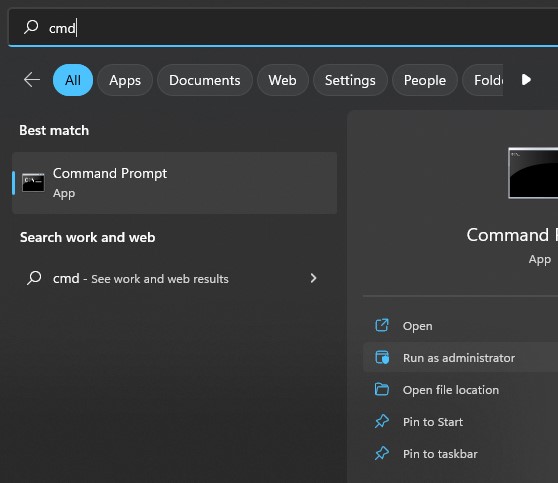Click the Open action icon
Screen dimensions: 558x483
pos(382,325)
